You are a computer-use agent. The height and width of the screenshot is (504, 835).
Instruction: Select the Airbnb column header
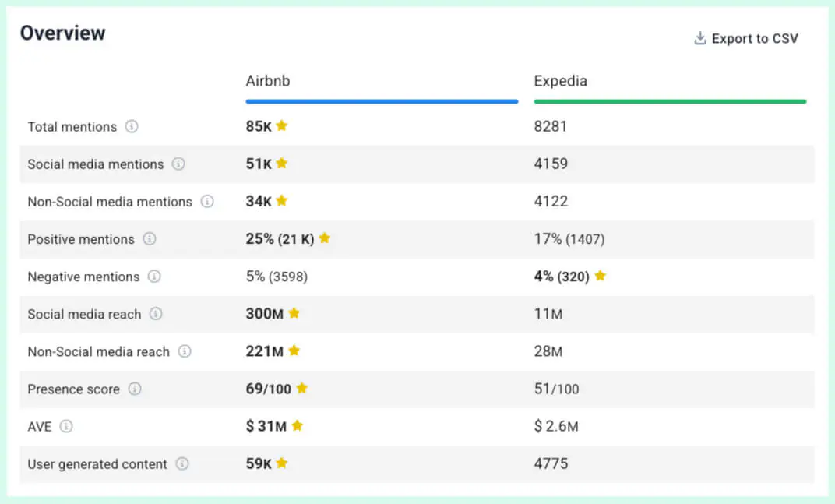click(268, 81)
